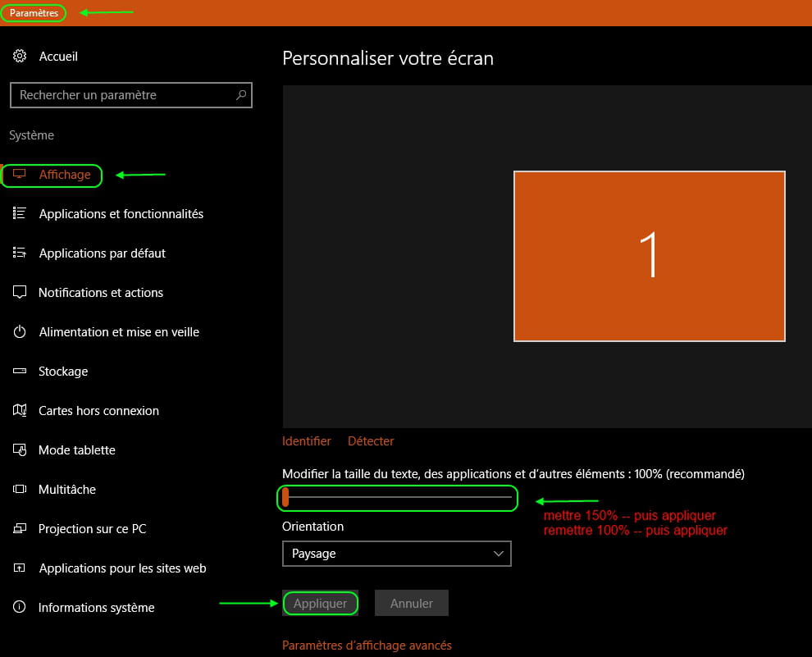Viewport: 812px width, 657px height.
Task: Open Paramètres d'affichage avancés link
Action: click(x=367, y=645)
